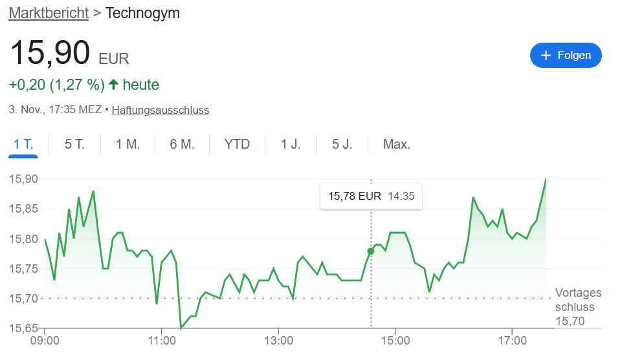The width and height of the screenshot is (644, 362).
Task: Show the 1 M. chart range
Action: point(128,144)
